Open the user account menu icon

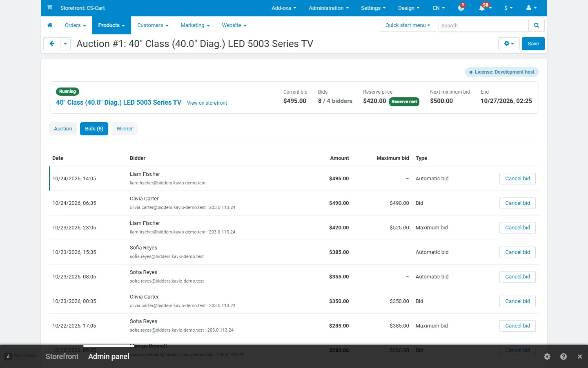pos(531,8)
